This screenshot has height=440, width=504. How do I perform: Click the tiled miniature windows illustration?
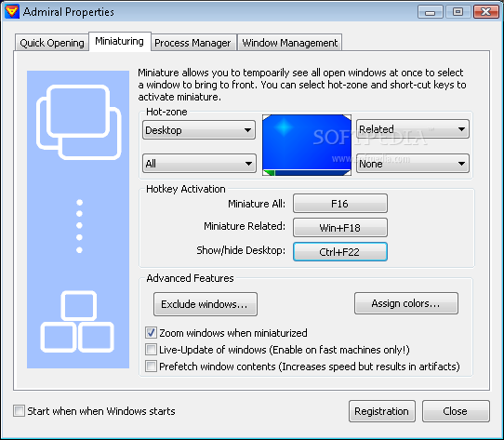[77, 322]
